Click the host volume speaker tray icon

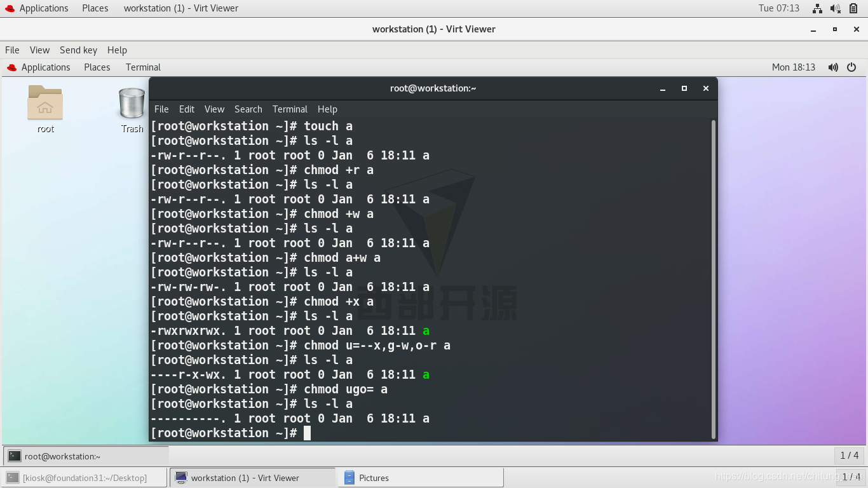coord(836,8)
